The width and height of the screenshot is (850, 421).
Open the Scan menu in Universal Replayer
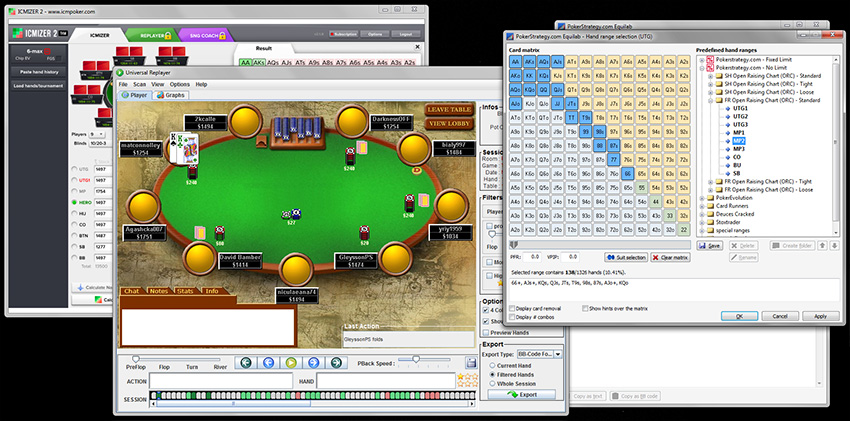(139, 85)
